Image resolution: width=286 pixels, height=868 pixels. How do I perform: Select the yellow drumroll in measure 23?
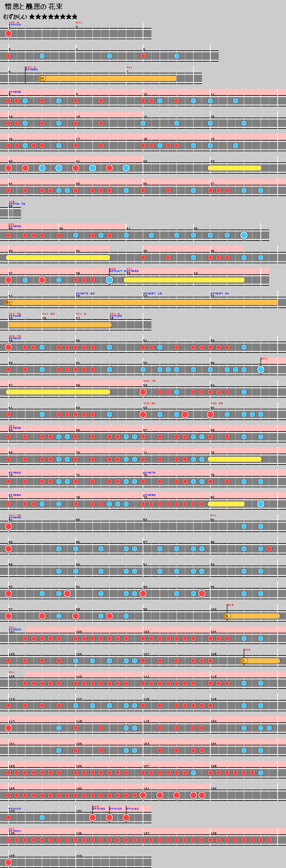point(234,168)
